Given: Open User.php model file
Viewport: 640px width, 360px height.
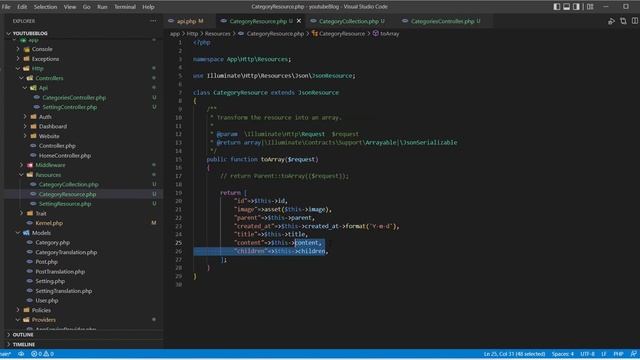Looking at the screenshot, I should point(47,301).
